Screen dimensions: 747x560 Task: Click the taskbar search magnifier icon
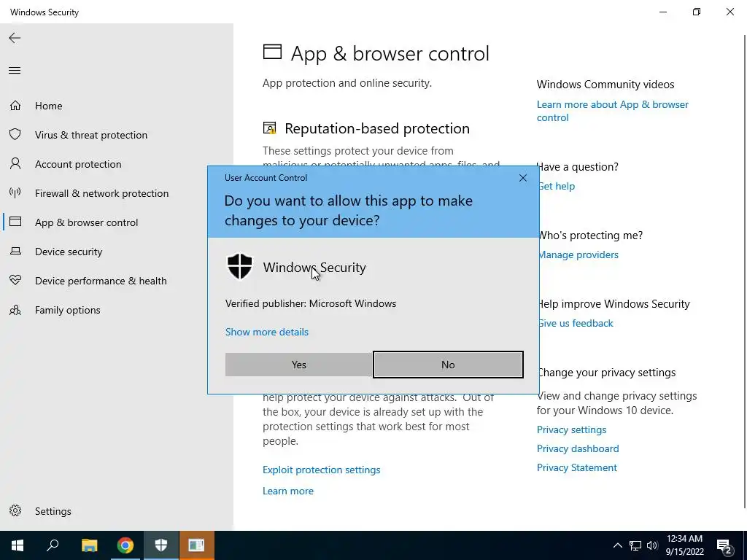pos(53,545)
